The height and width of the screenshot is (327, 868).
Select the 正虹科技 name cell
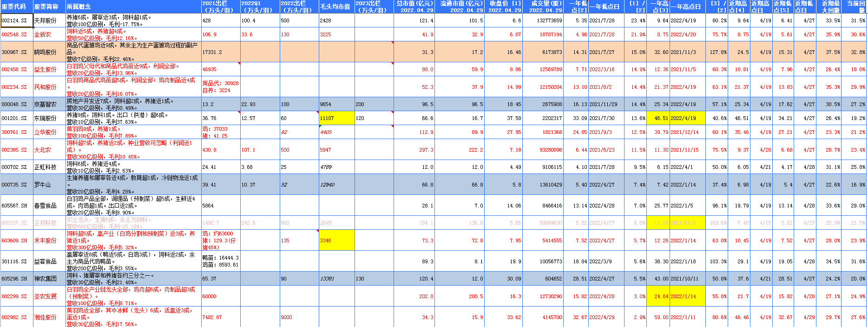tap(49, 167)
